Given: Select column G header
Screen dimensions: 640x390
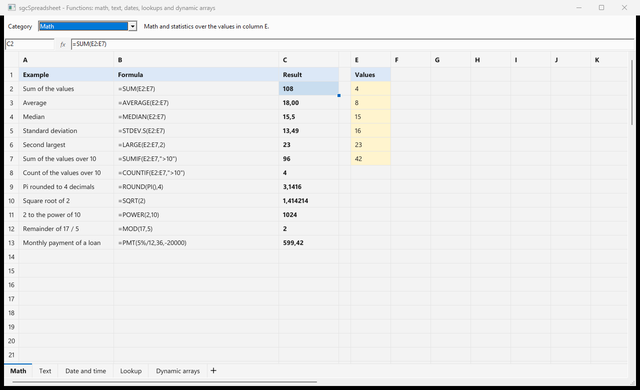Looking at the screenshot, I should click(450, 60).
